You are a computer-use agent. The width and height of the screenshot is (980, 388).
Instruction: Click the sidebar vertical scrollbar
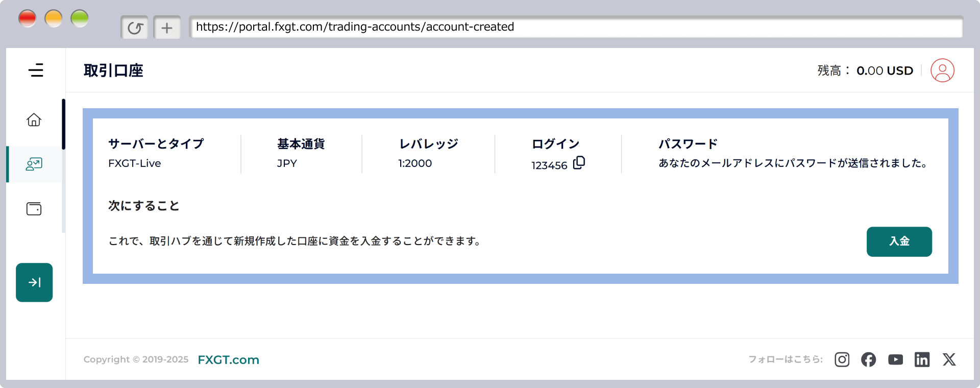[x=64, y=124]
